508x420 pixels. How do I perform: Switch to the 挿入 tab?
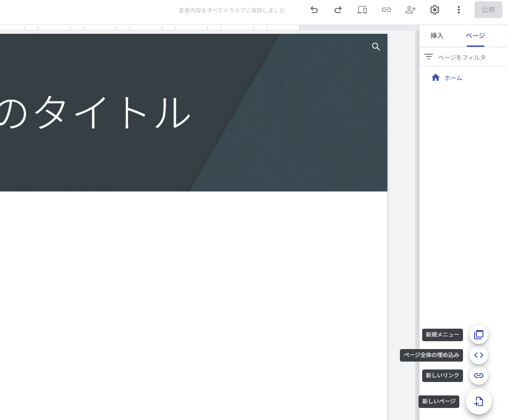tap(437, 36)
